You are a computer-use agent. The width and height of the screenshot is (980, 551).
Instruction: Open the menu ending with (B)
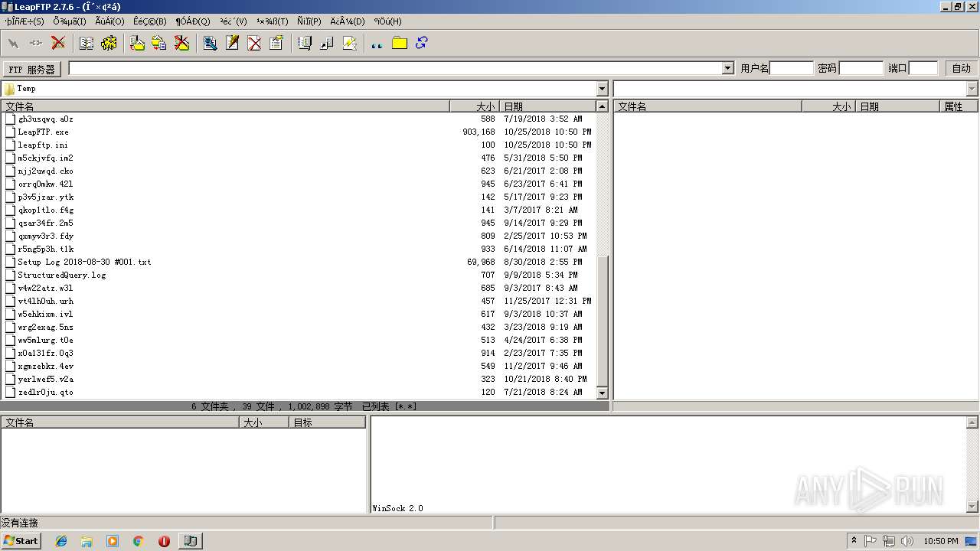coord(150,21)
